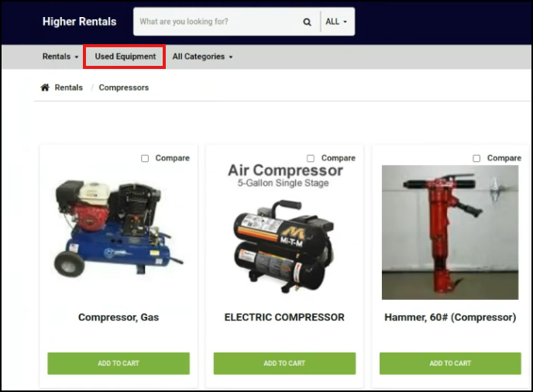Open the red jackhammer product image
This screenshot has width=533, height=392.
click(450, 232)
